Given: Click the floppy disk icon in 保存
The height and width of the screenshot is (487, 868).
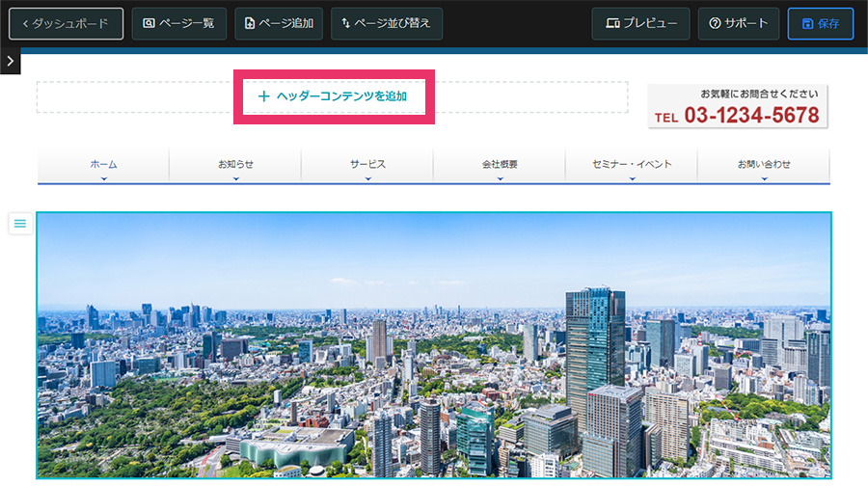Looking at the screenshot, I should pos(807,23).
